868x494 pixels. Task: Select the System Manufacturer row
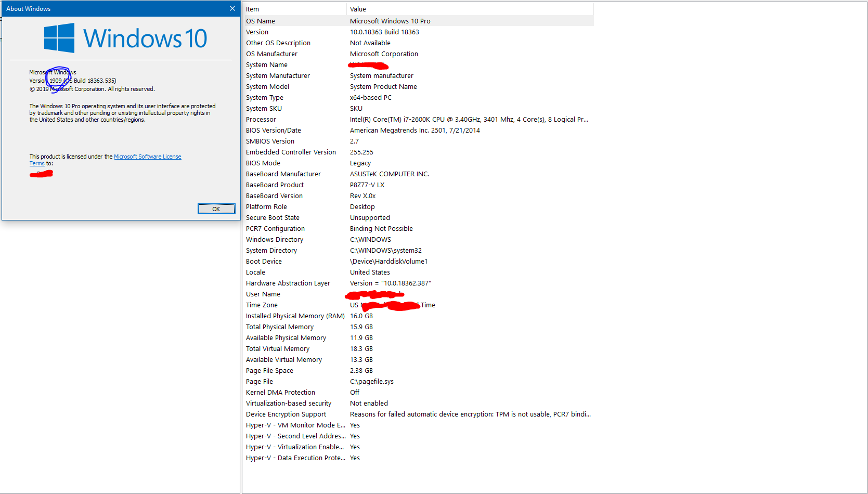(x=418, y=75)
